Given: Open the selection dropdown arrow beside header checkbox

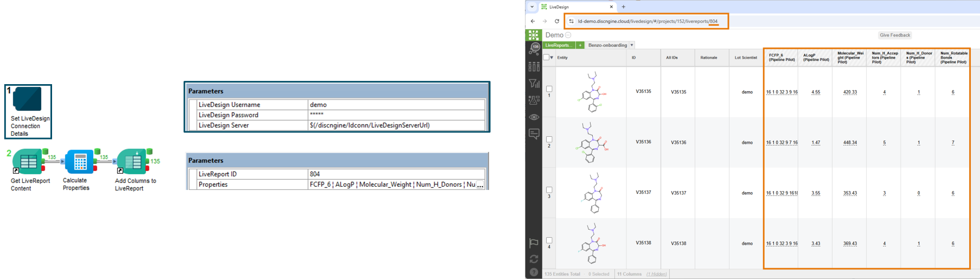Looking at the screenshot, I should point(552,58).
